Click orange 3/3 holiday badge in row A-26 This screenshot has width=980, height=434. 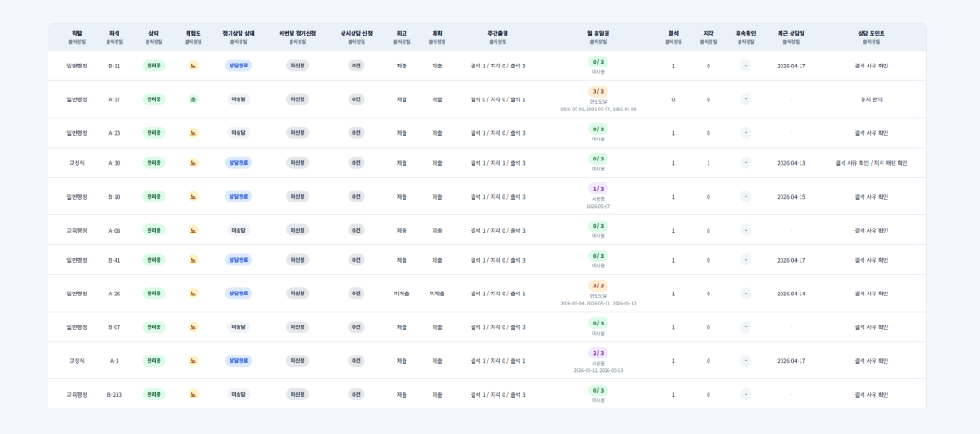598,285
